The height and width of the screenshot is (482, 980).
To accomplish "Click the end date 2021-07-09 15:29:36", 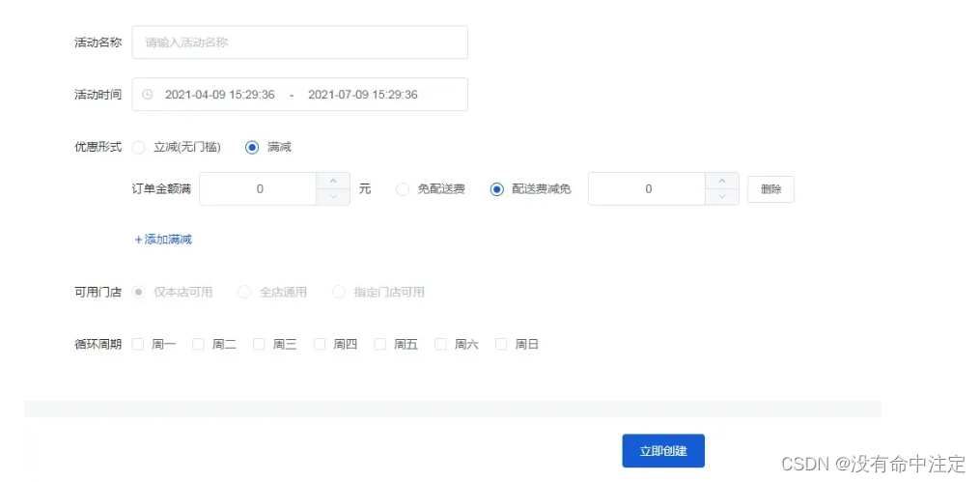I will [363, 95].
